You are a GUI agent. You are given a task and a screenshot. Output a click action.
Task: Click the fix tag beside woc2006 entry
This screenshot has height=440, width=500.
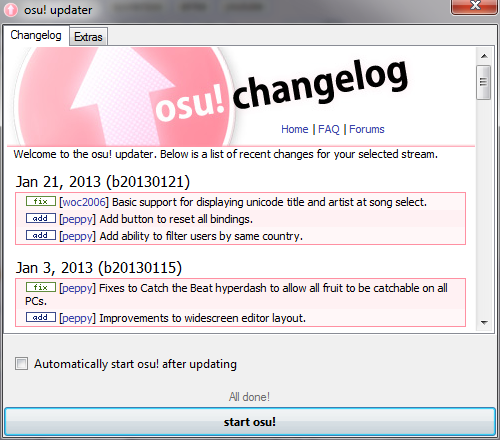point(41,201)
